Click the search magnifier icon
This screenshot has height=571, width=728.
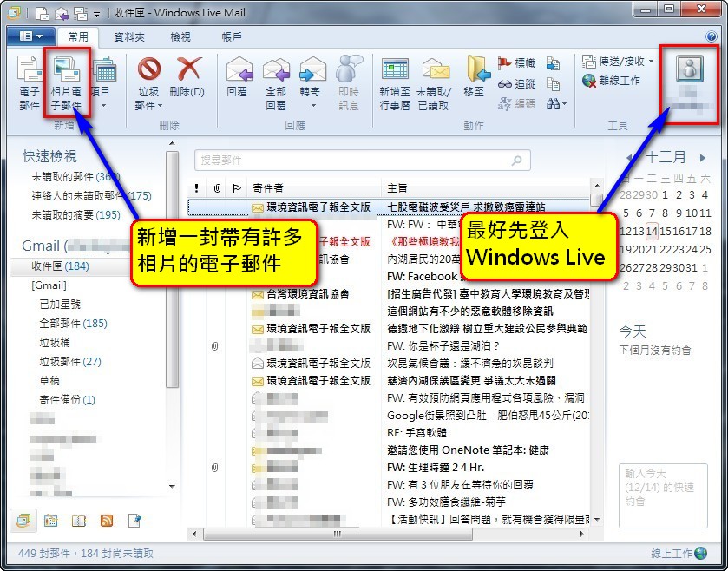[x=516, y=161]
